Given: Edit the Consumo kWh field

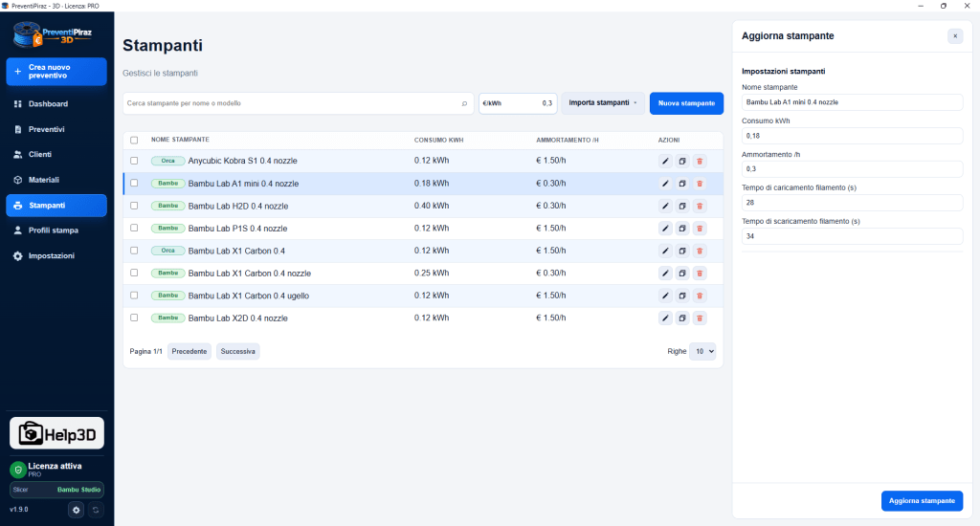Looking at the screenshot, I should [x=852, y=136].
